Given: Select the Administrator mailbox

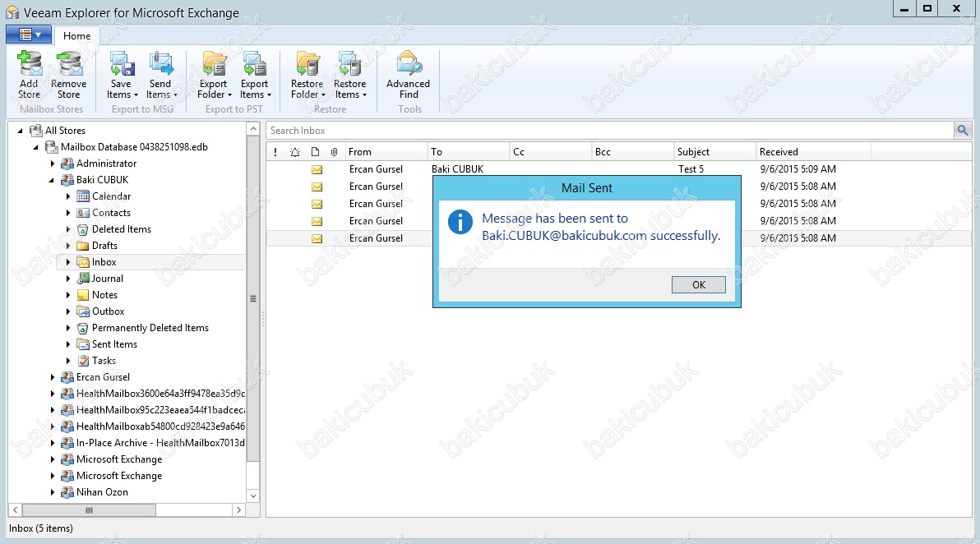Looking at the screenshot, I should (106, 164).
